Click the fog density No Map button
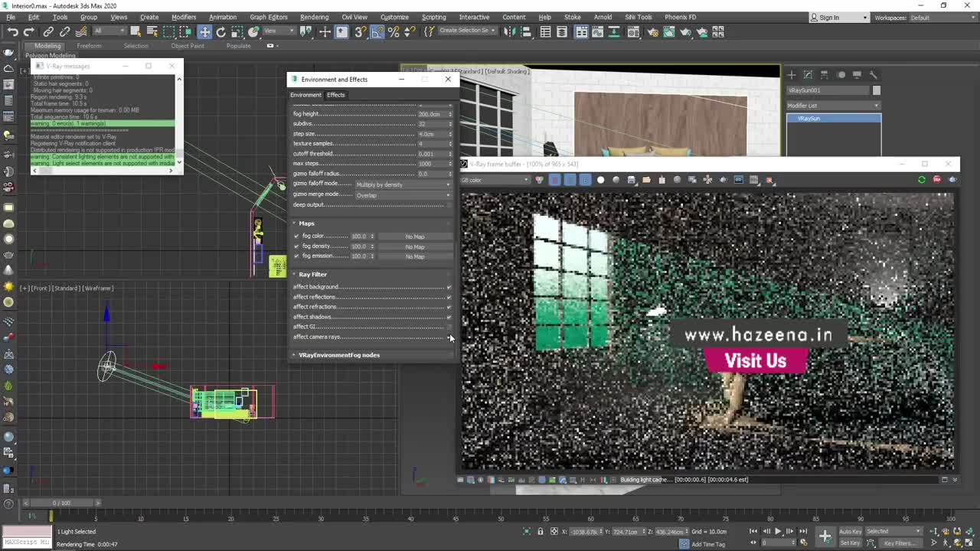The width and height of the screenshot is (980, 551). (x=414, y=246)
